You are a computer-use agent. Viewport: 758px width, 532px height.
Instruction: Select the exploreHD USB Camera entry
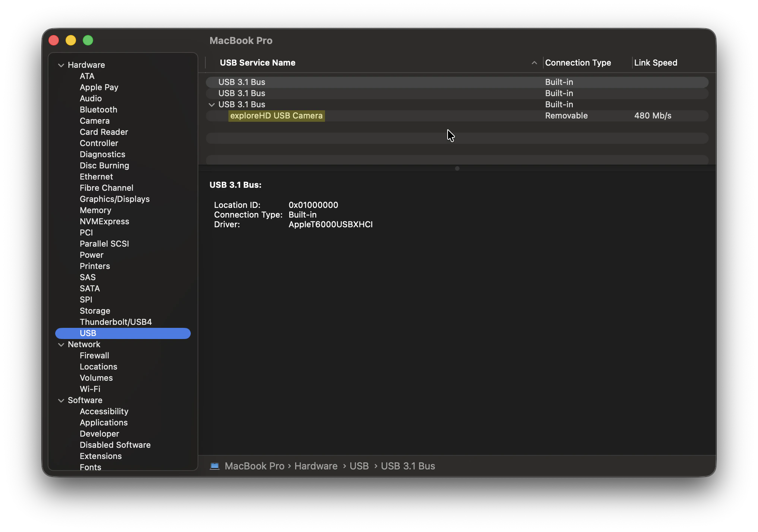[276, 116]
